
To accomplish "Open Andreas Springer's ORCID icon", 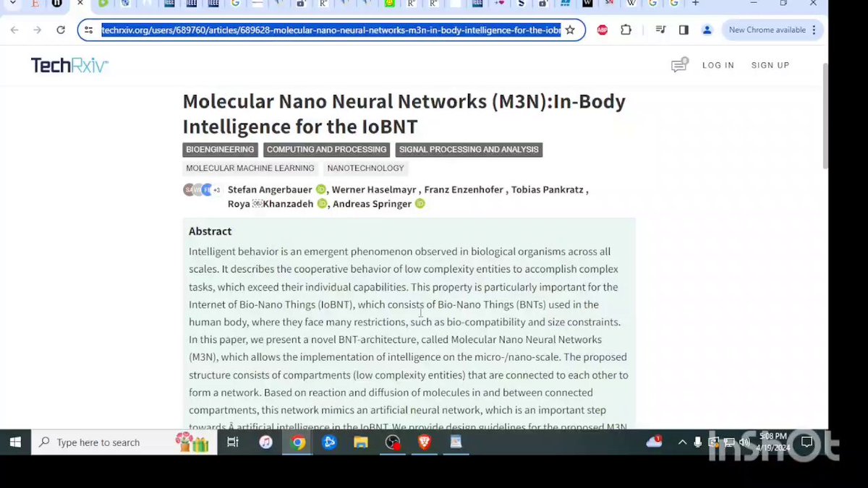I will click(420, 204).
